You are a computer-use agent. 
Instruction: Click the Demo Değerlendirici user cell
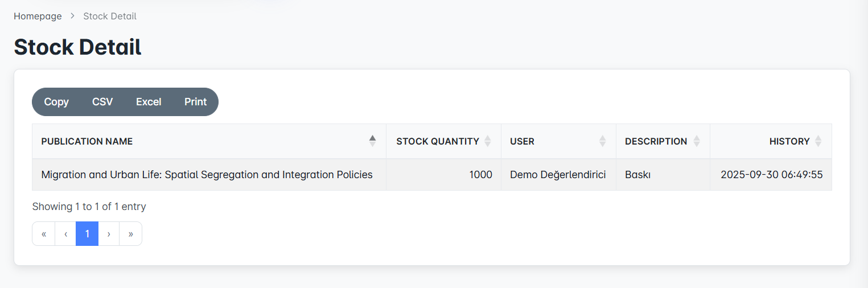pos(557,175)
